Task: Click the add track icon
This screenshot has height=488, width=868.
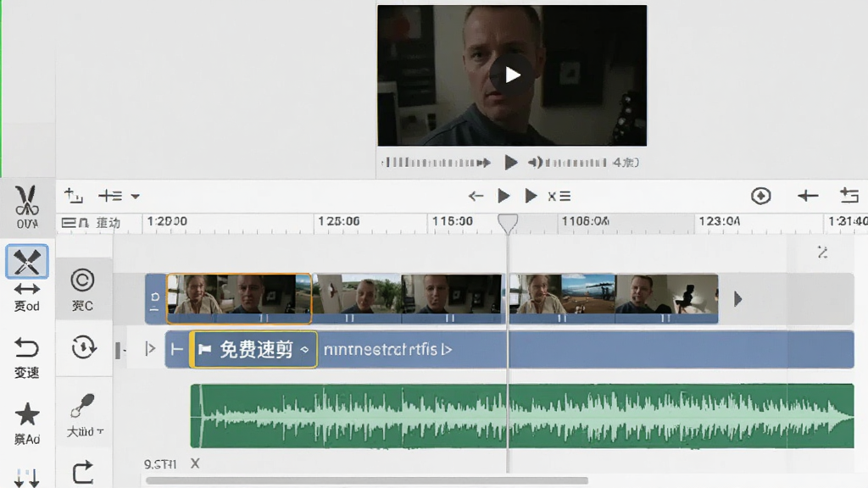Action: [x=73, y=196]
